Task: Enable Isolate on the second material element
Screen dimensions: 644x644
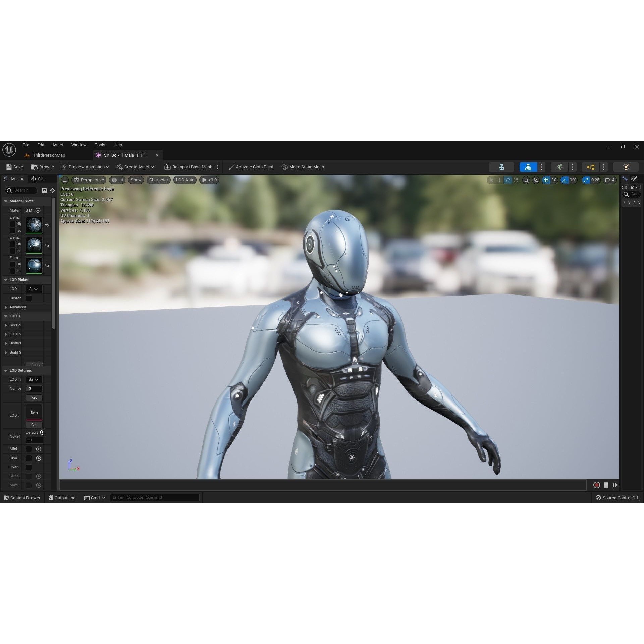Action: (x=13, y=251)
